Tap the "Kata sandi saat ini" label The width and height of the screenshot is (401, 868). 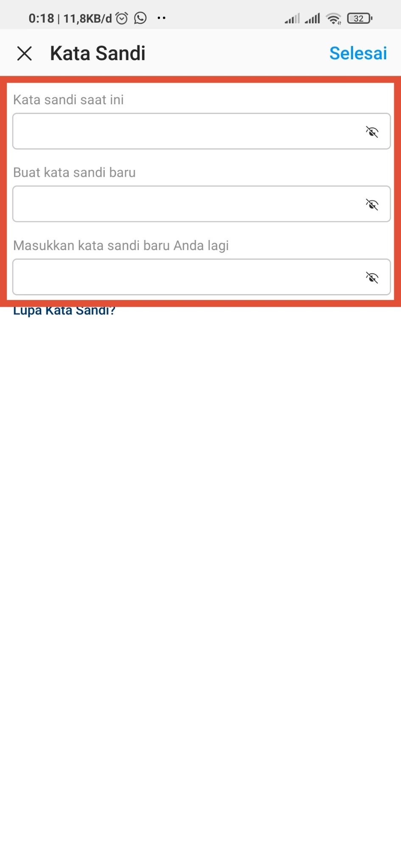[x=68, y=100]
